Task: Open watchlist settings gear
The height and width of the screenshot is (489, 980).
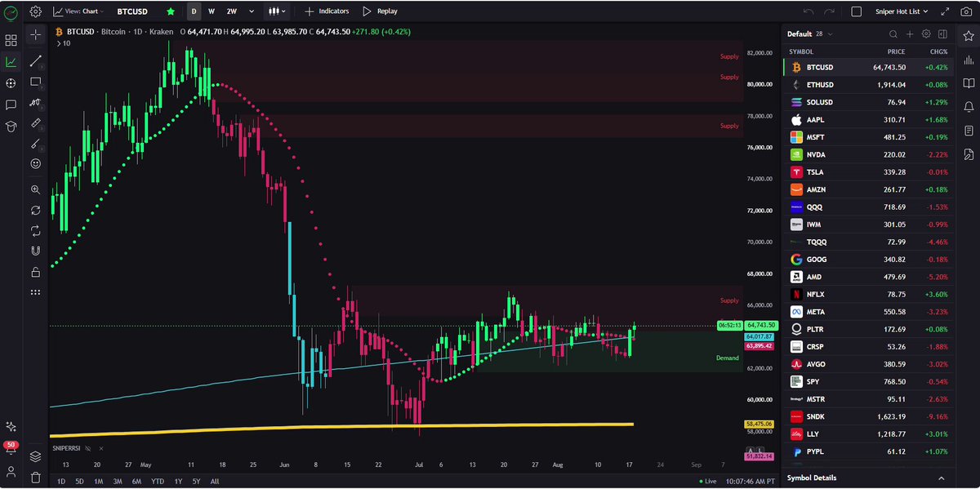Action: 926,34
